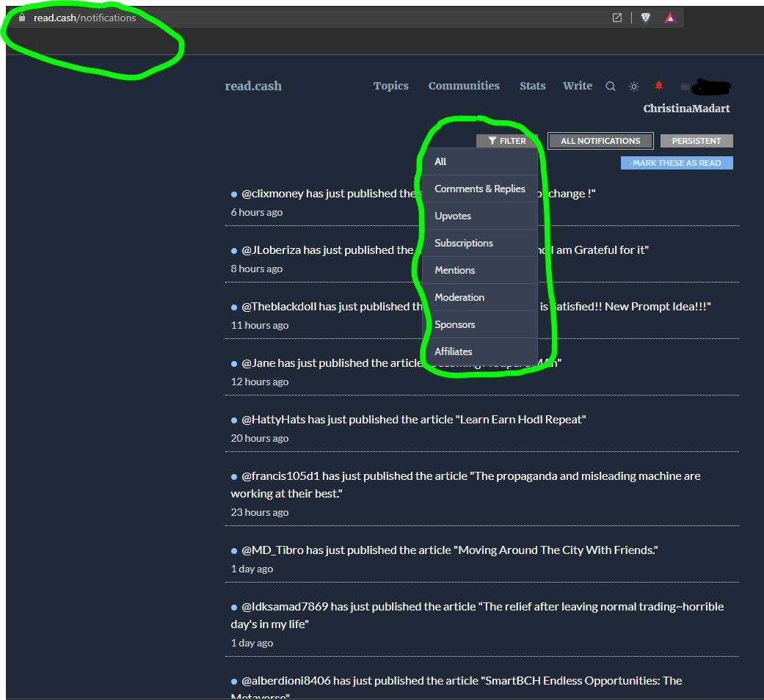Switch to All Notifications tab
This screenshot has width=764, height=700.
[600, 141]
